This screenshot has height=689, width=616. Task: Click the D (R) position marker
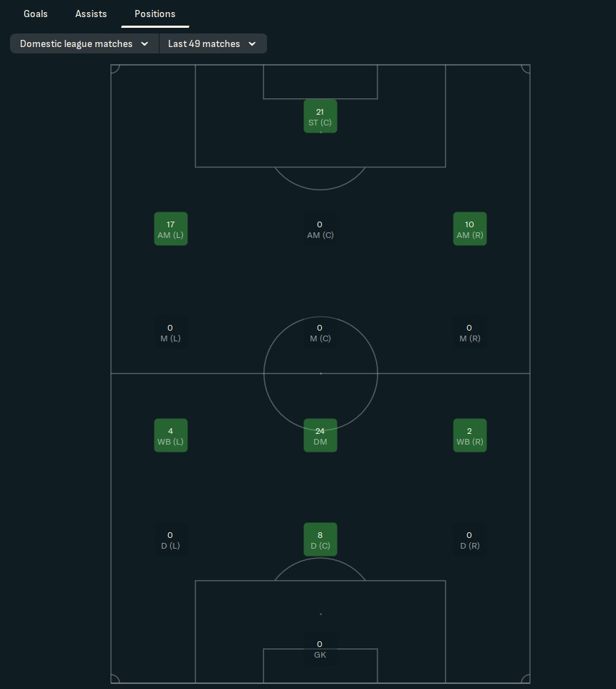tap(470, 539)
